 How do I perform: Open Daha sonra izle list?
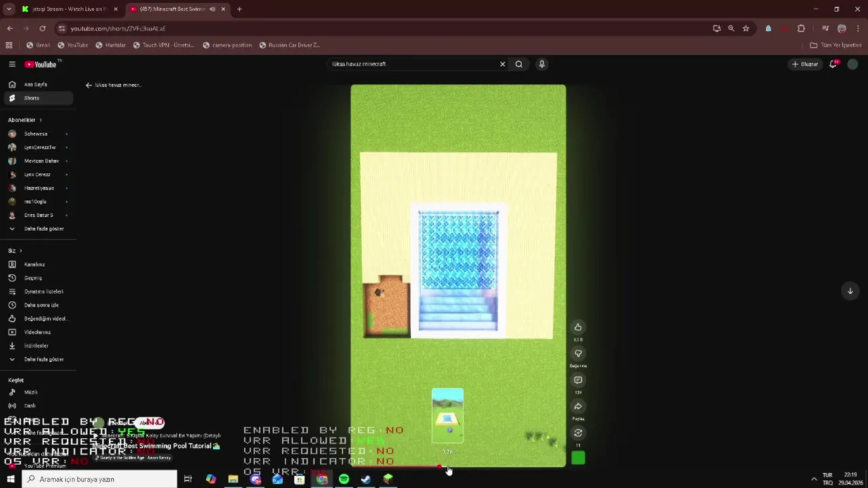38,305
